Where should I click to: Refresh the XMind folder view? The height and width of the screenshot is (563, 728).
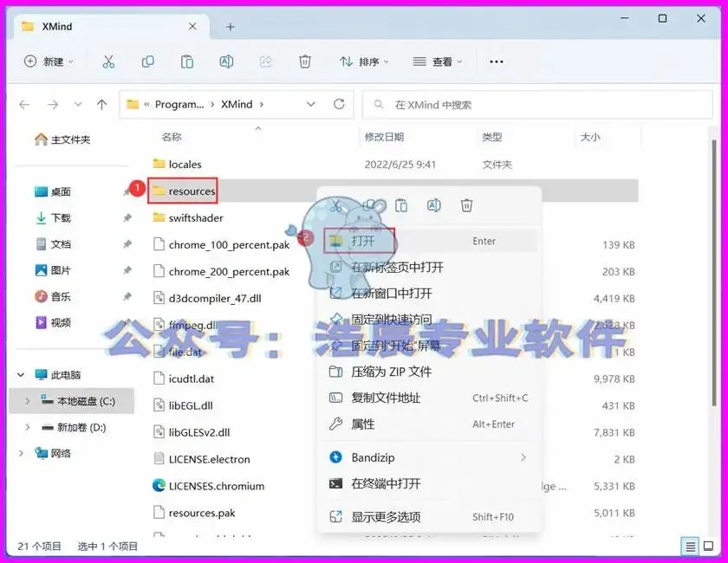click(339, 105)
